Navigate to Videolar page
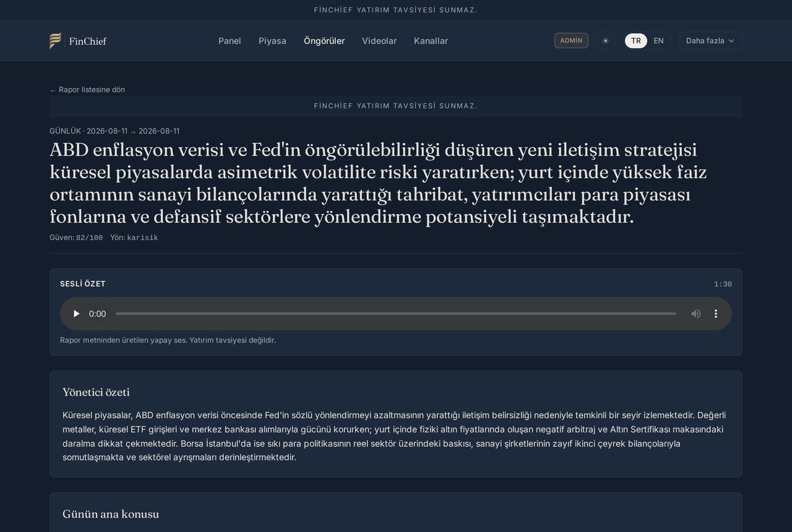 (x=379, y=41)
